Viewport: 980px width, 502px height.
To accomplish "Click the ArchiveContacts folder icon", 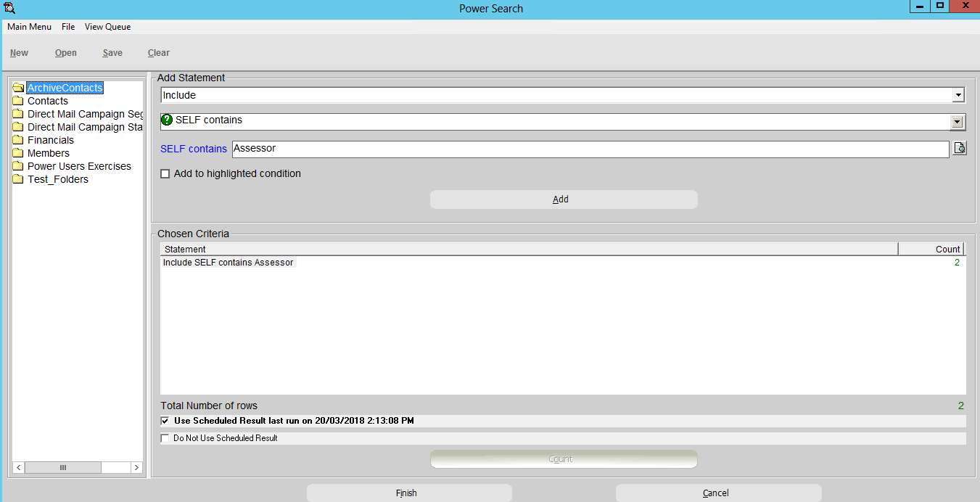I will coord(19,89).
